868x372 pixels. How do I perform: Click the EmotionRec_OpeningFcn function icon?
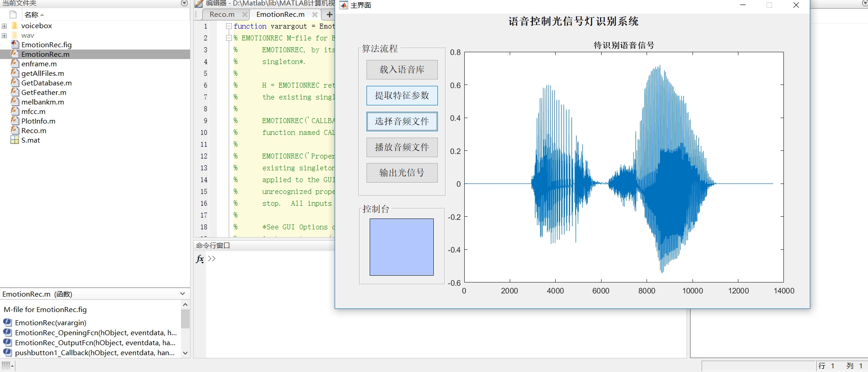pyautogui.click(x=8, y=332)
